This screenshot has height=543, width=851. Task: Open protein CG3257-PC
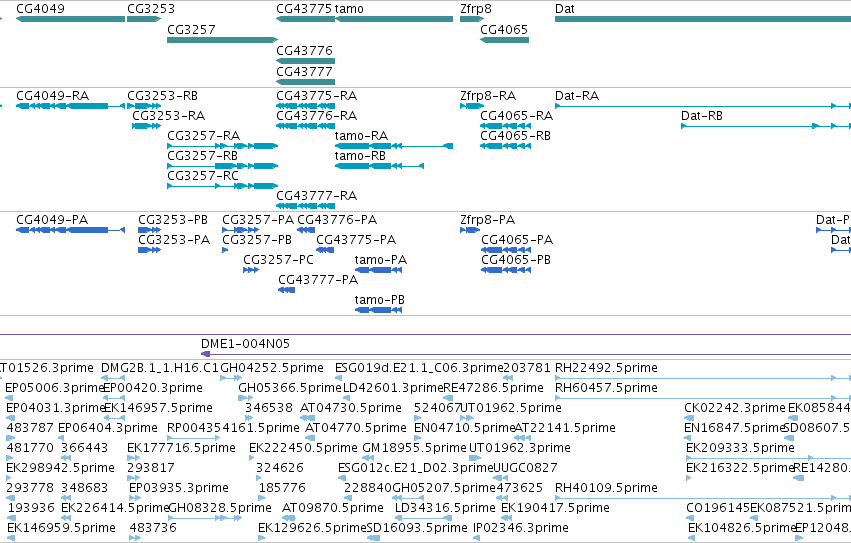[x=278, y=260]
